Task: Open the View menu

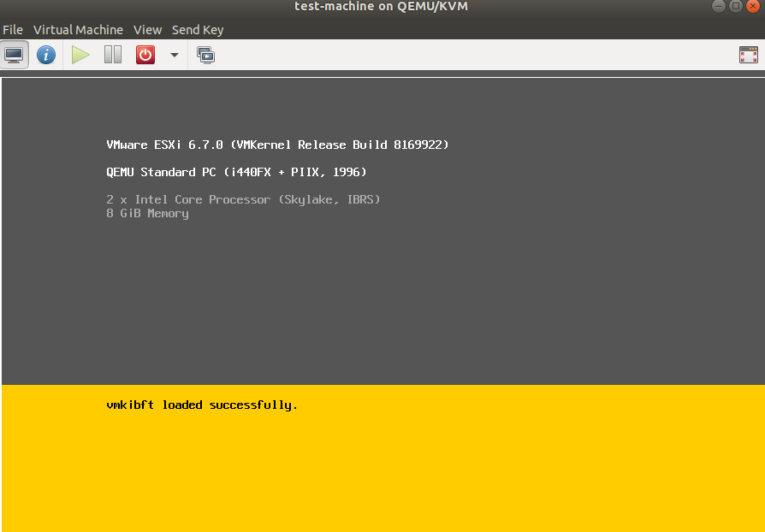Action: tap(147, 30)
